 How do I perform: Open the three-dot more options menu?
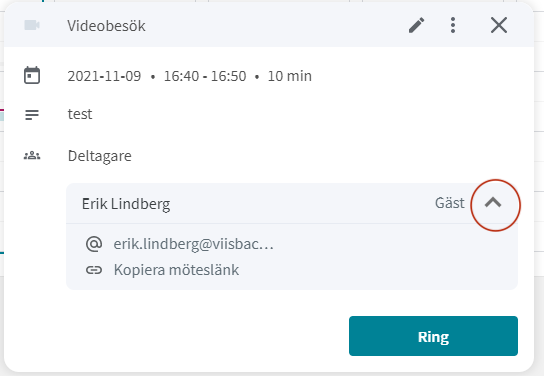coord(453,25)
